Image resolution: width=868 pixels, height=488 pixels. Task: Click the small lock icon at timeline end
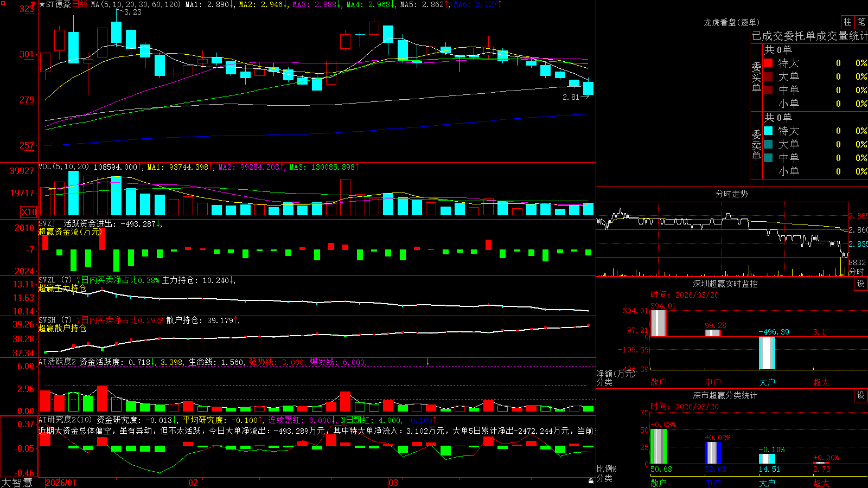click(591, 481)
